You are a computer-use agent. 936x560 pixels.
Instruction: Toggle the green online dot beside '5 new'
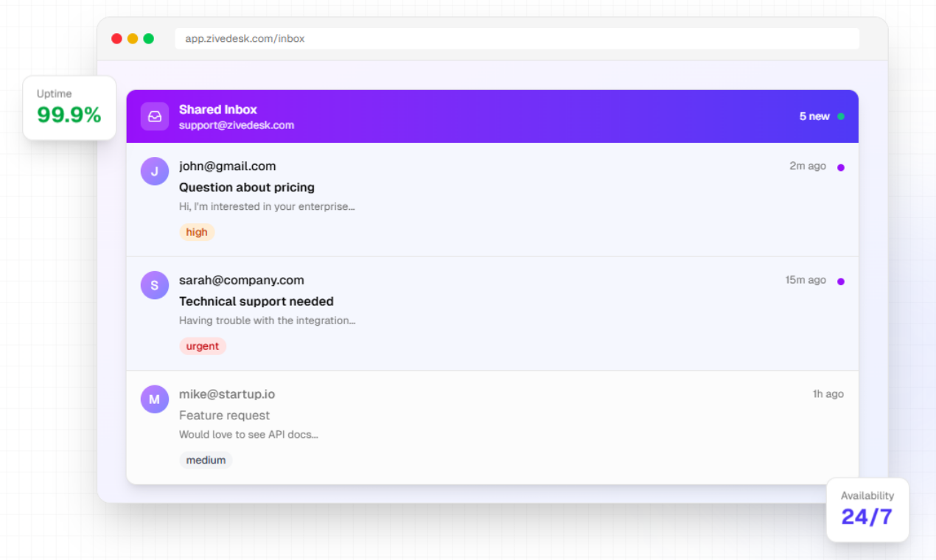click(x=842, y=116)
